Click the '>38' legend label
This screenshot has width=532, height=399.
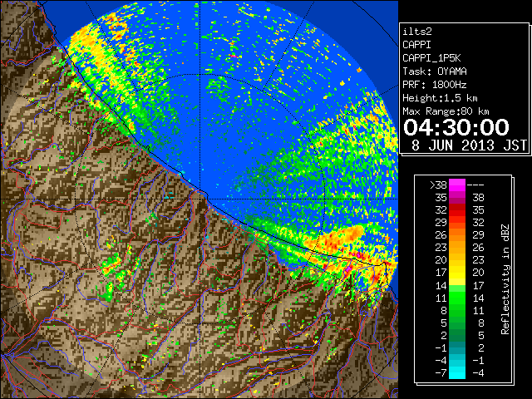pyautogui.click(x=438, y=185)
